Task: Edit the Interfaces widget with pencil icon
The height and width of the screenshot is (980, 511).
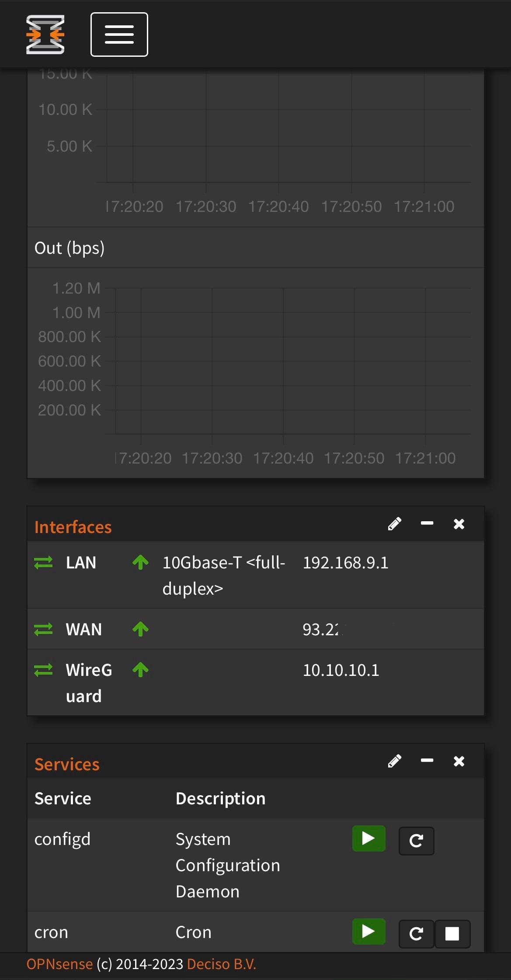Action: [x=395, y=524]
